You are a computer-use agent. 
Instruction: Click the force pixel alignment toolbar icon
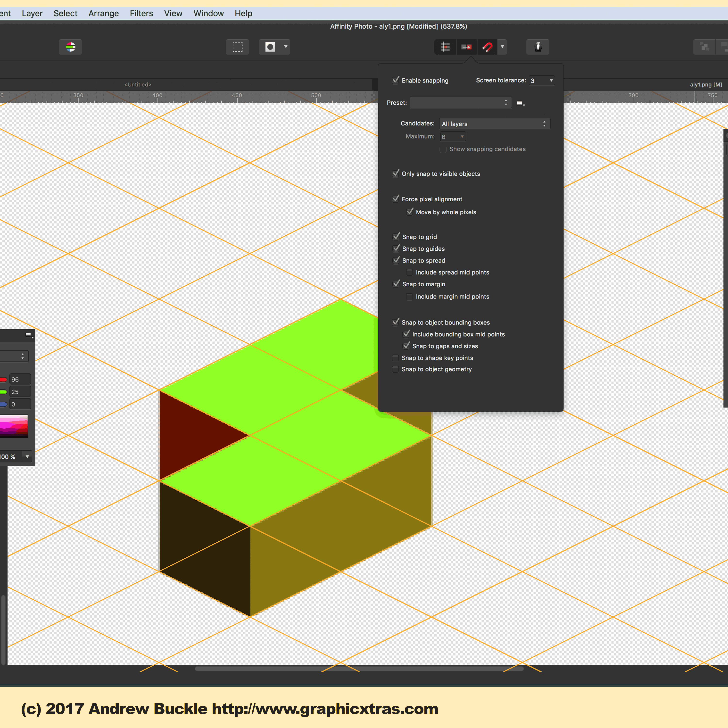pyautogui.click(x=466, y=47)
